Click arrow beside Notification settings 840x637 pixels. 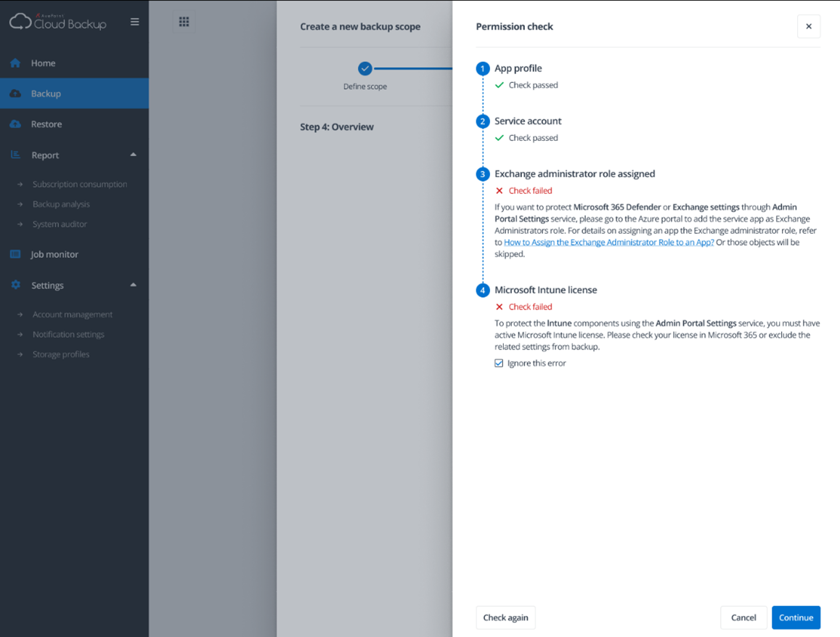point(20,334)
